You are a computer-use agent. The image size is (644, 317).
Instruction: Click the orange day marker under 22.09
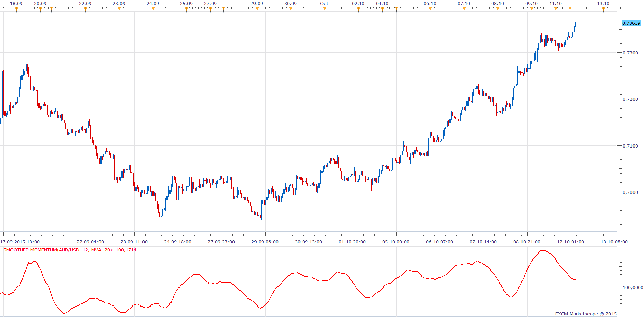point(85,9)
